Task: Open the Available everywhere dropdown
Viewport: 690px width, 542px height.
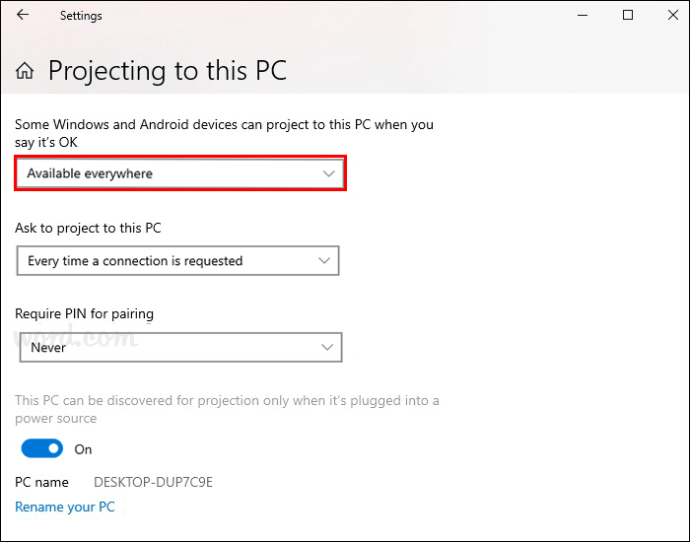Action: point(180,173)
